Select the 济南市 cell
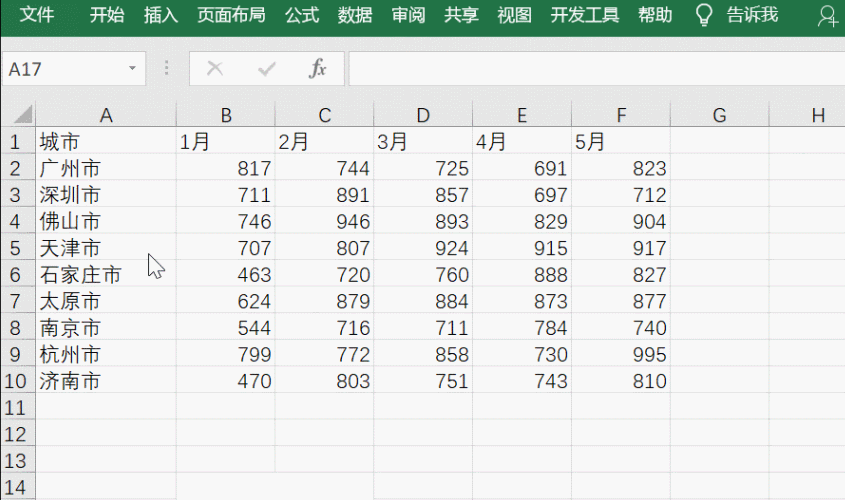This screenshot has height=500, width=845. 106,380
